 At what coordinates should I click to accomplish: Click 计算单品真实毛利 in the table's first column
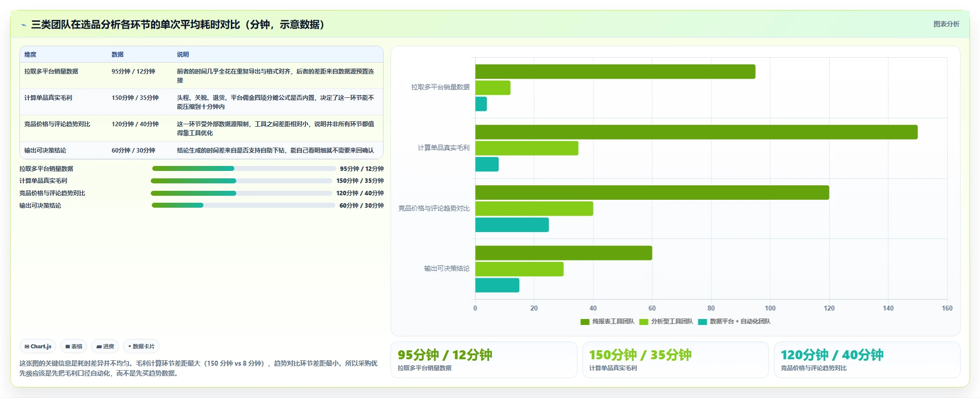click(x=48, y=98)
